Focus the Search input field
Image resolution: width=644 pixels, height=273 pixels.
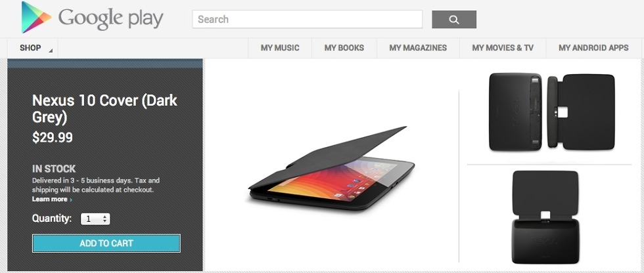[308, 19]
